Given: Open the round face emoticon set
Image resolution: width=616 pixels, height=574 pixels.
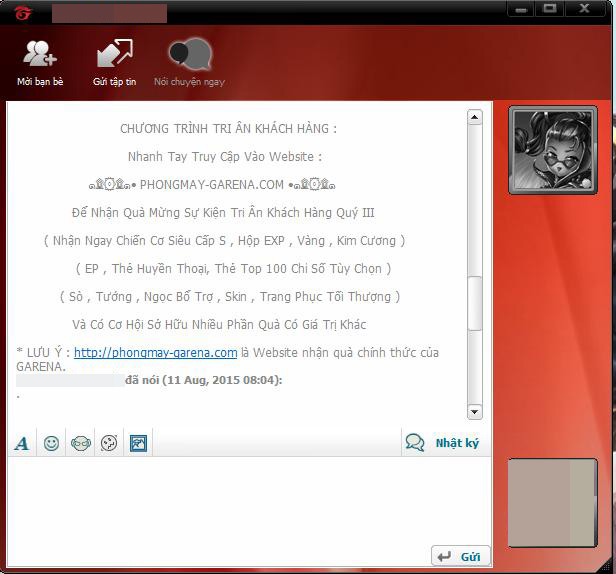Looking at the screenshot, I should click(109, 444).
